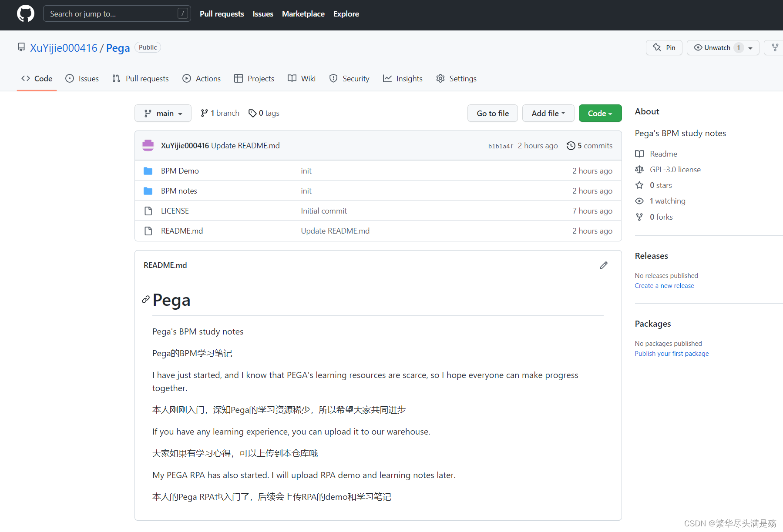783x532 pixels.
Task: Expand the main branch selector
Action: point(163,113)
